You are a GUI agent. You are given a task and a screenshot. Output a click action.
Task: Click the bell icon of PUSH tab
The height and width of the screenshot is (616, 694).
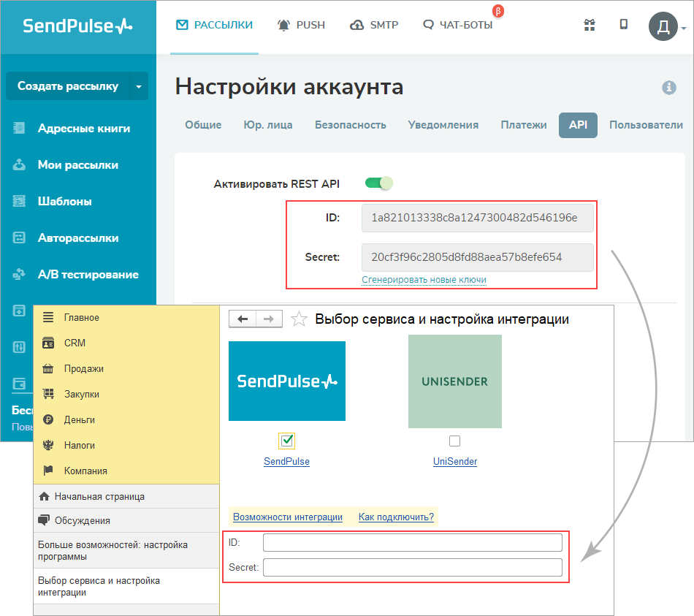283,26
